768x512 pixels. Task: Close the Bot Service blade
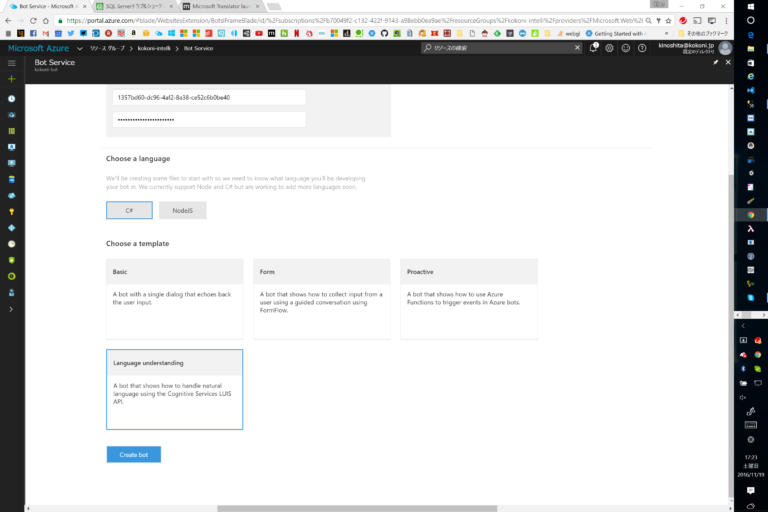point(728,62)
